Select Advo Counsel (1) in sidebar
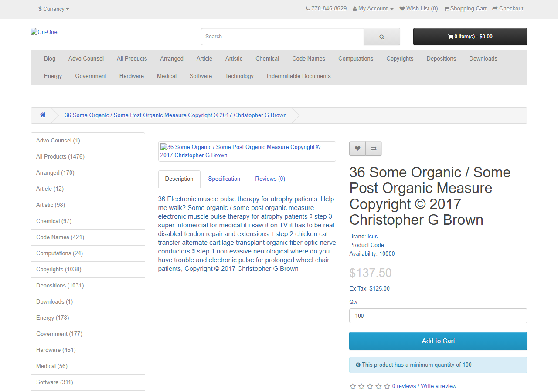The image size is (558, 392). (x=88, y=141)
